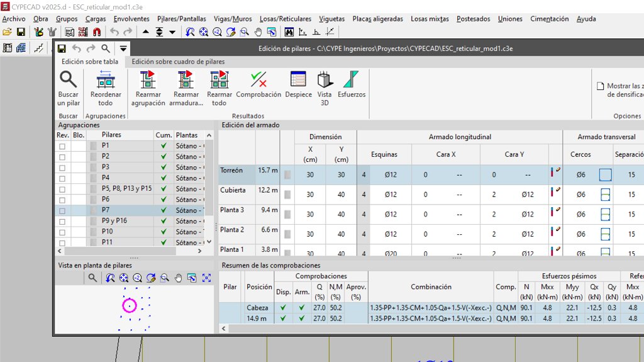Viewport: 644px width, 362px height.
Task: Toggle Rev. checkbox for P6
Action: click(62, 200)
